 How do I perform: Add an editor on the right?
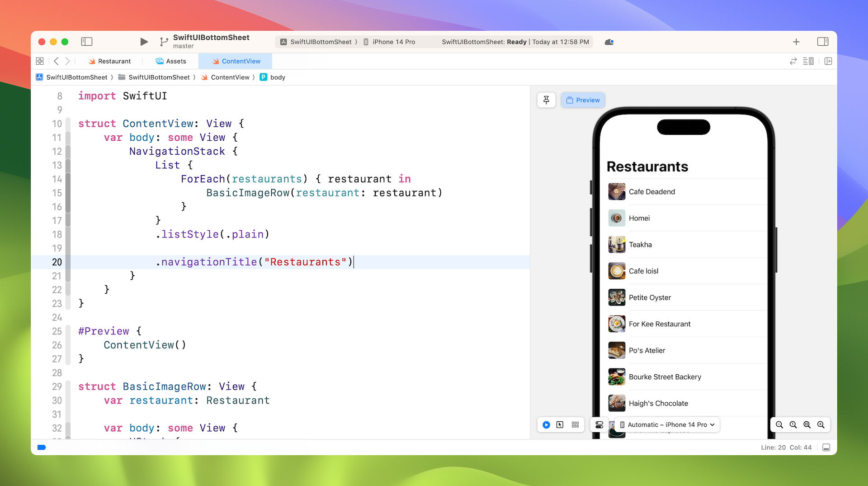click(828, 61)
